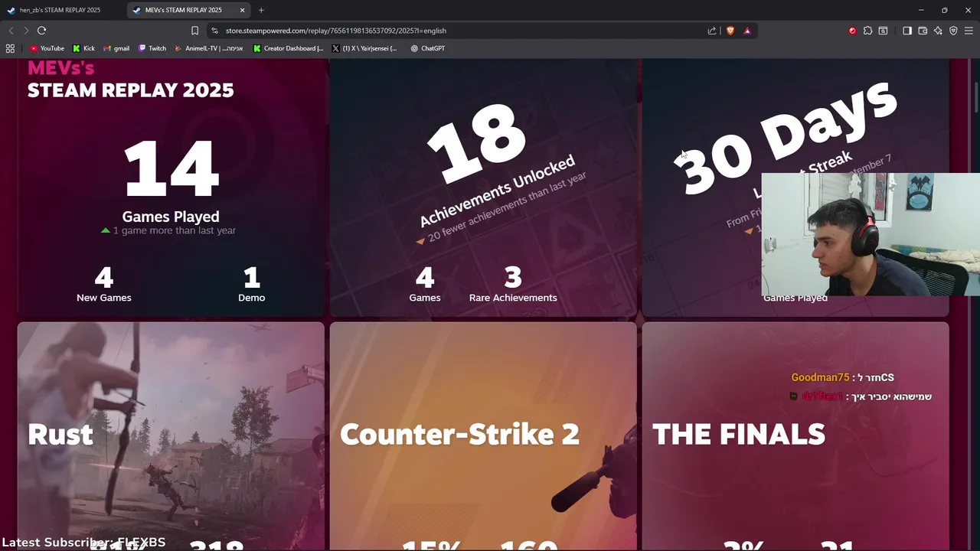The height and width of the screenshot is (551, 980).
Task: Open Leo AI sparkle icon
Action: tap(938, 31)
